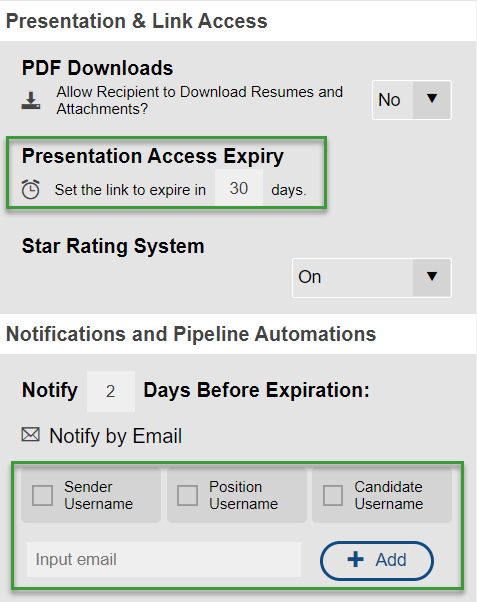Check the Candidate Username box
The width and height of the screenshot is (477, 602).
333,495
